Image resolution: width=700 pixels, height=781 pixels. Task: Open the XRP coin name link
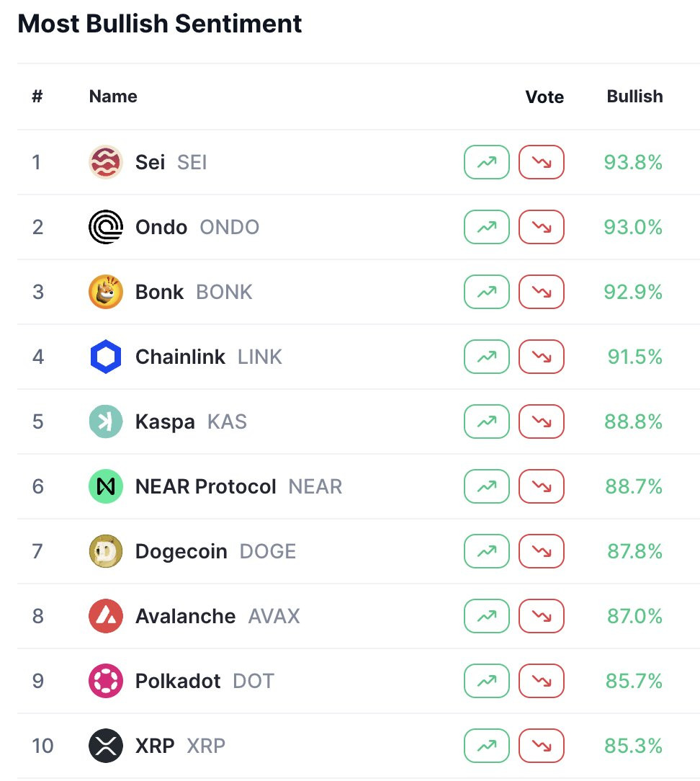(155, 746)
